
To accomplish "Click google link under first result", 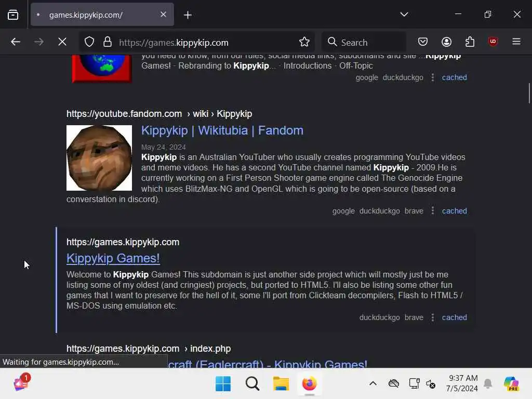I will 367,78.
